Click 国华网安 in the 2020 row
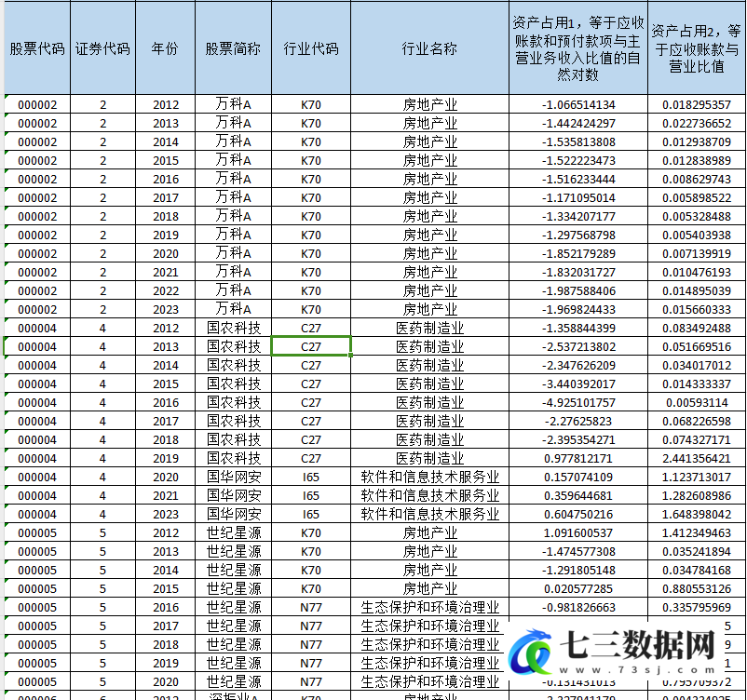Image resolution: width=747 pixels, height=700 pixels. [x=233, y=477]
